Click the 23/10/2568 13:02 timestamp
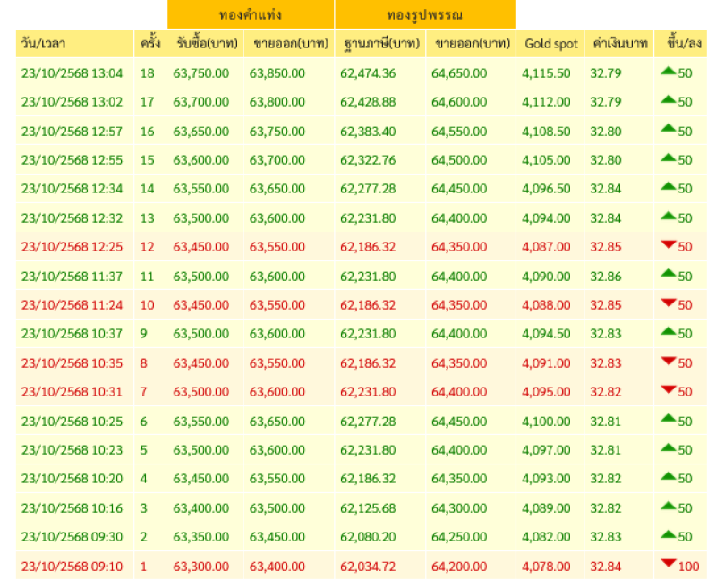Screen dimensions: 716x588 pos(72,102)
